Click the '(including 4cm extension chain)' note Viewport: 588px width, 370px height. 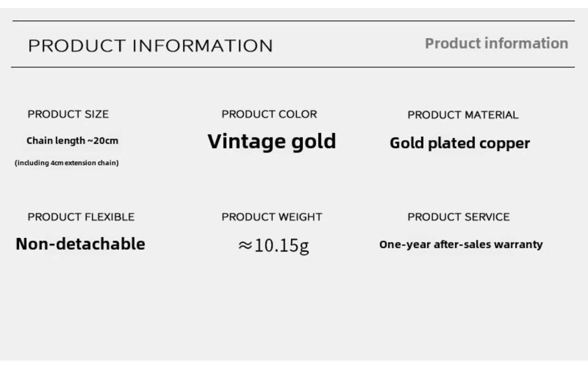[x=67, y=163]
